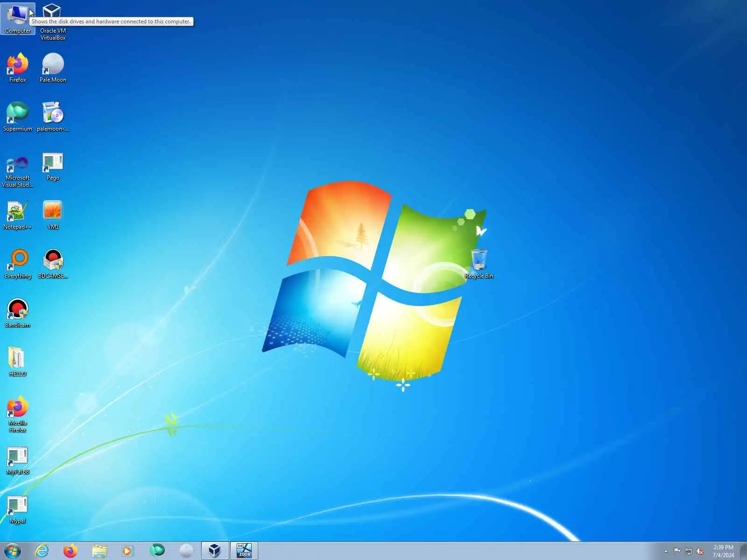747x560 pixels.
Task: Select the Everything search desktop shortcut
Action: (x=18, y=264)
